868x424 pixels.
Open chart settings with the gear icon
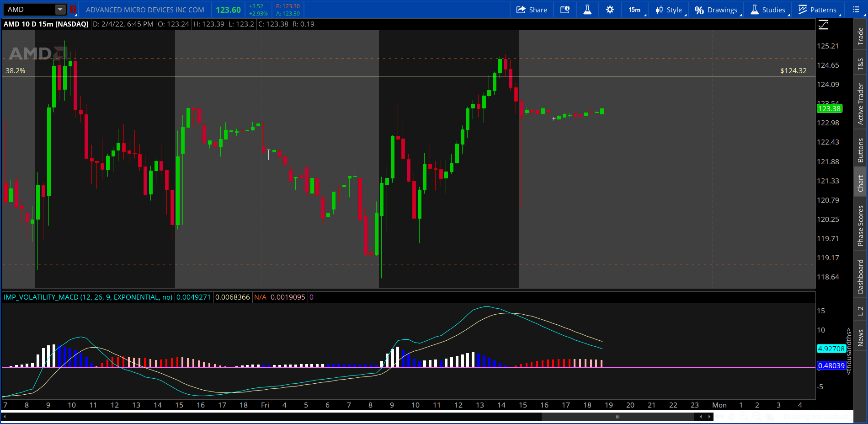click(x=610, y=9)
